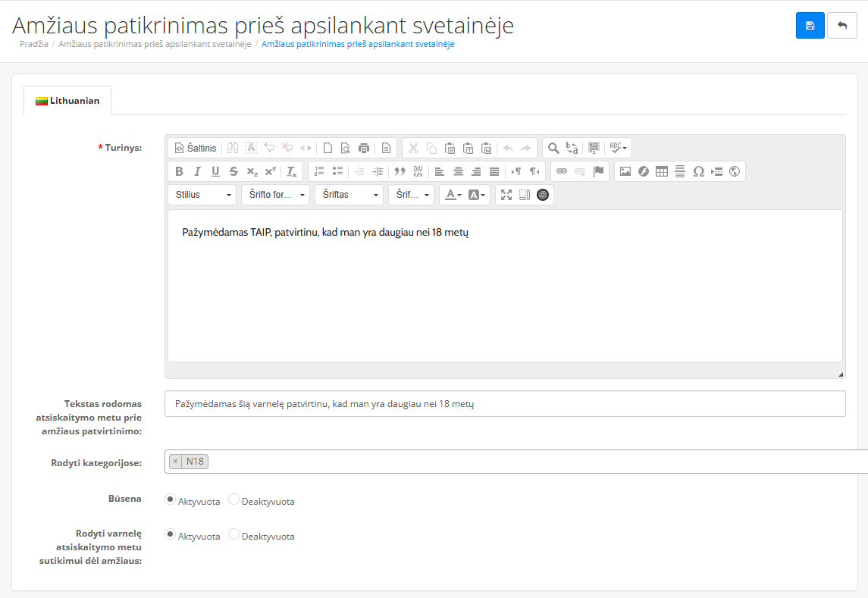This screenshot has width=868, height=598.
Task: Insert a numbered list
Action: pos(319,171)
